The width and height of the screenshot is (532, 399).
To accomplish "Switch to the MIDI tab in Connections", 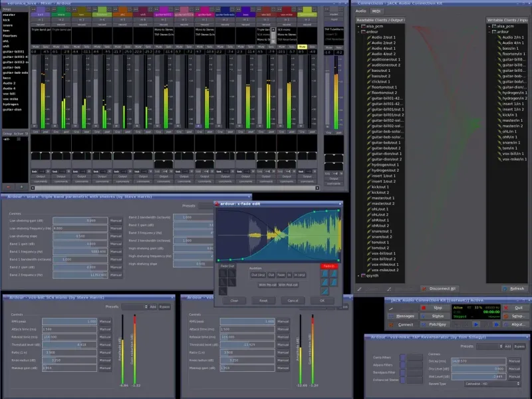I will (376, 11).
